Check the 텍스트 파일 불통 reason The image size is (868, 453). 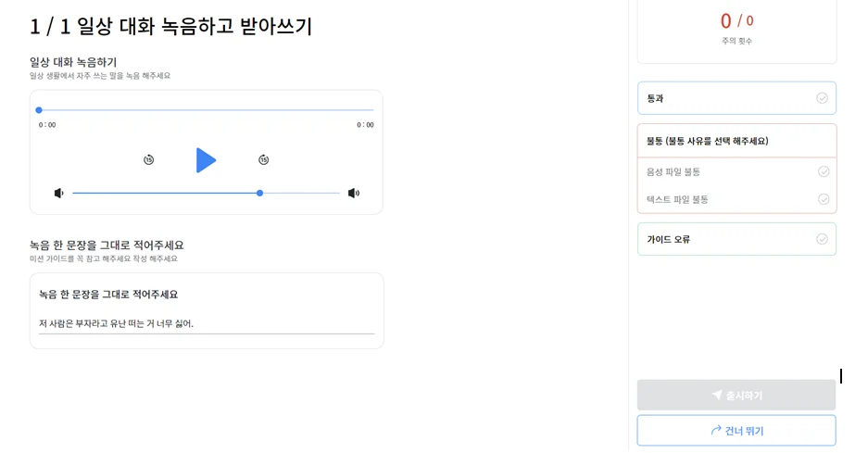tap(736, 199)
